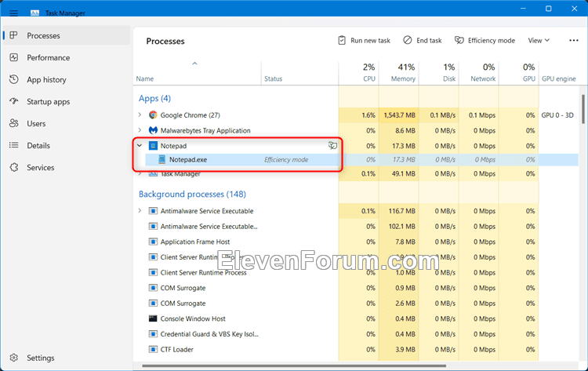Click the Run new task clipboard icon
Screen dimensions: 588x371
pyautogui.click(x=342, y=40)
